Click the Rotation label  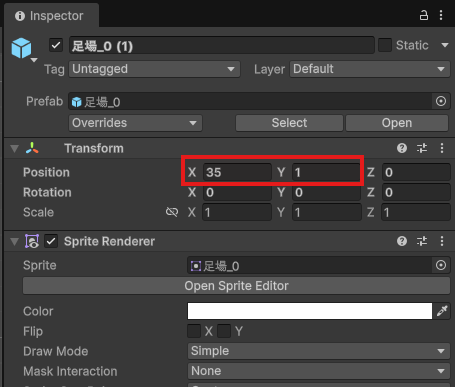point(47,192)
